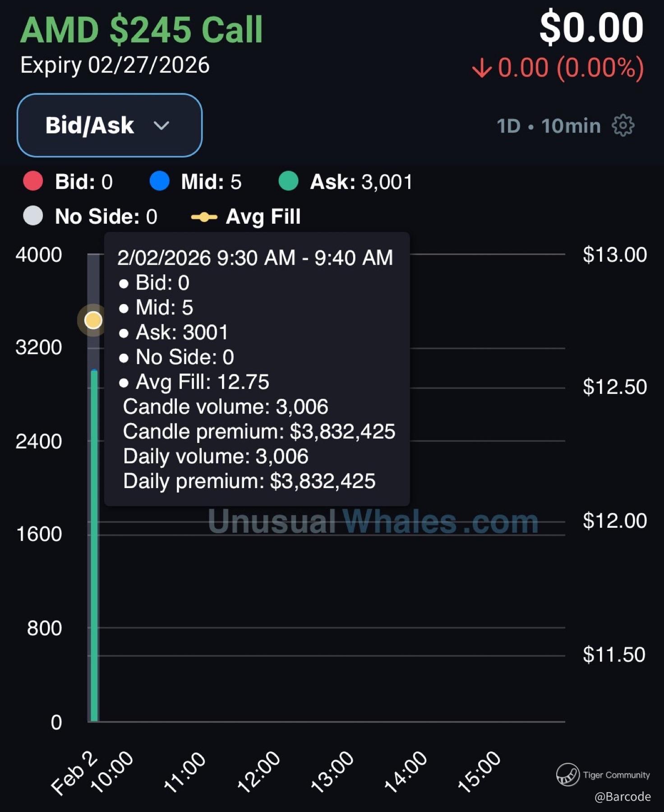Click the UnusualWhales.com watermark link
Image resolution: width=664 pixels, height=812 pixels.
(373, 522)
